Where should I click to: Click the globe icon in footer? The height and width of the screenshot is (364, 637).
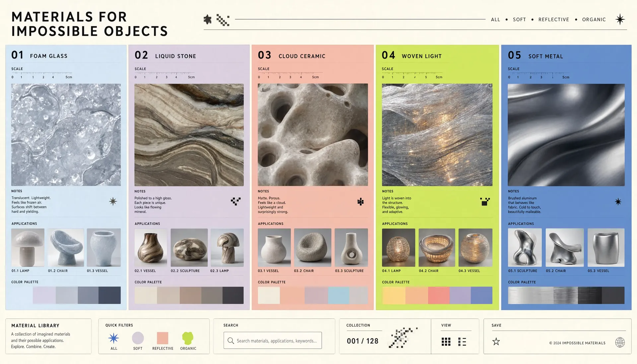click(620, 342)
